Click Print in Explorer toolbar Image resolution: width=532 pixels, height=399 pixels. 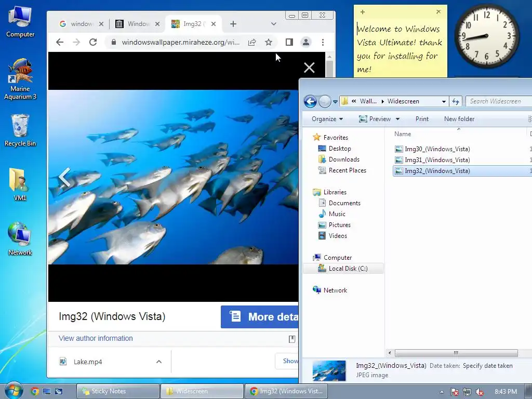click(x=422, y=119)
